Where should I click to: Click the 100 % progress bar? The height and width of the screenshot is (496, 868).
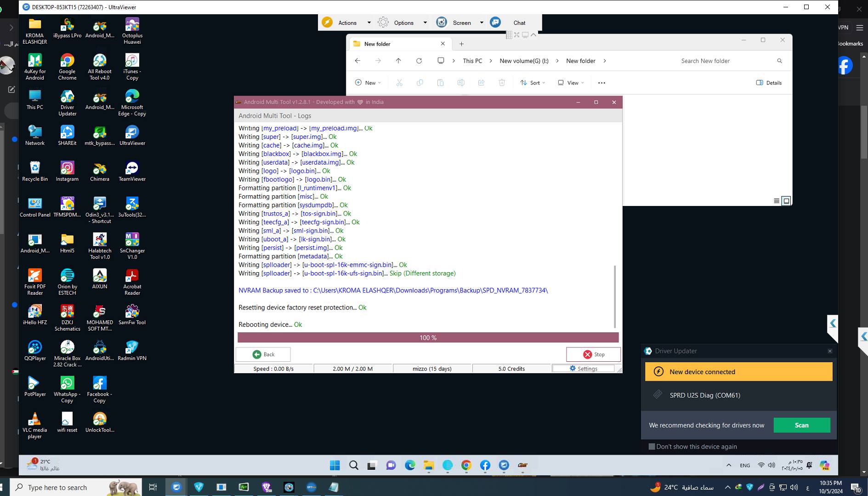coord(428,337)
